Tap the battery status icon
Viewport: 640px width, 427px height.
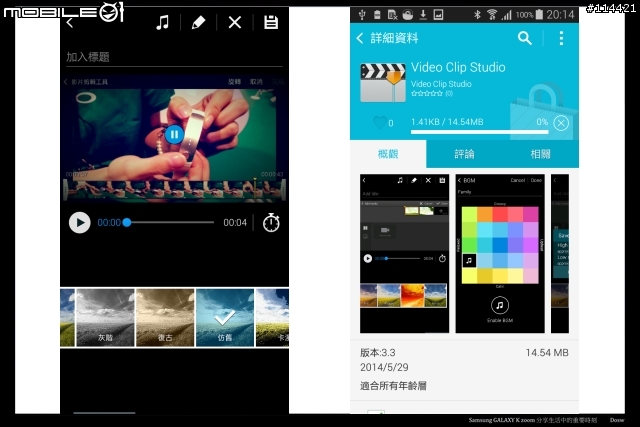click(539, 15)
